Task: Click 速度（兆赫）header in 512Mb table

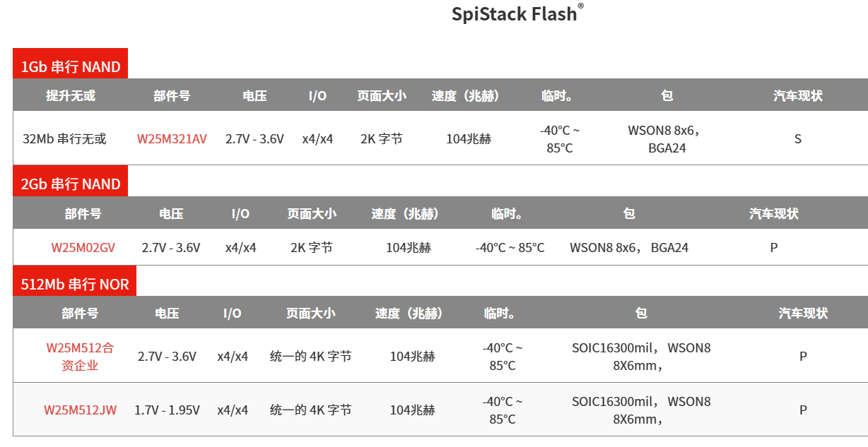Action: [x=409, y=314]
